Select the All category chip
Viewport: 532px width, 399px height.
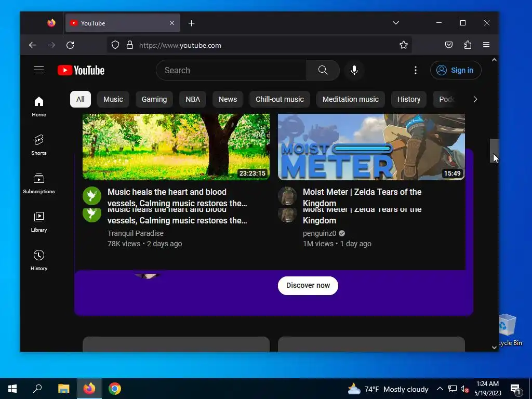click(81, 99)
